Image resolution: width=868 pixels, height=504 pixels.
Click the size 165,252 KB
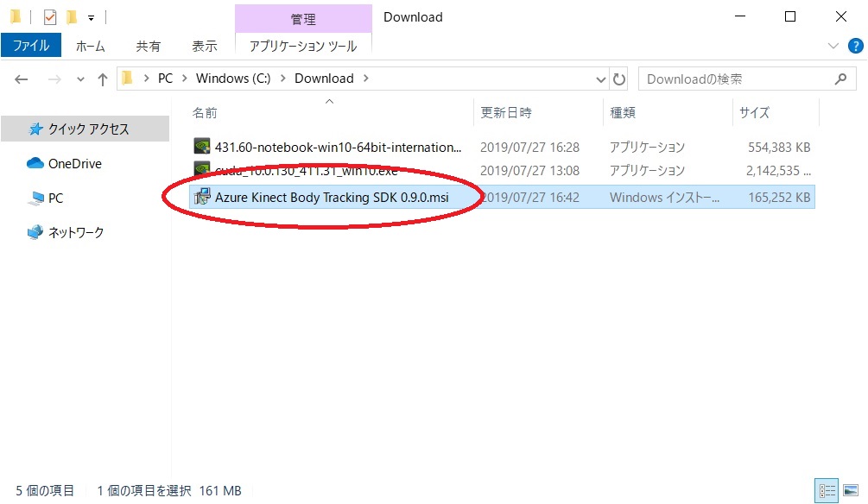[779, 197]
